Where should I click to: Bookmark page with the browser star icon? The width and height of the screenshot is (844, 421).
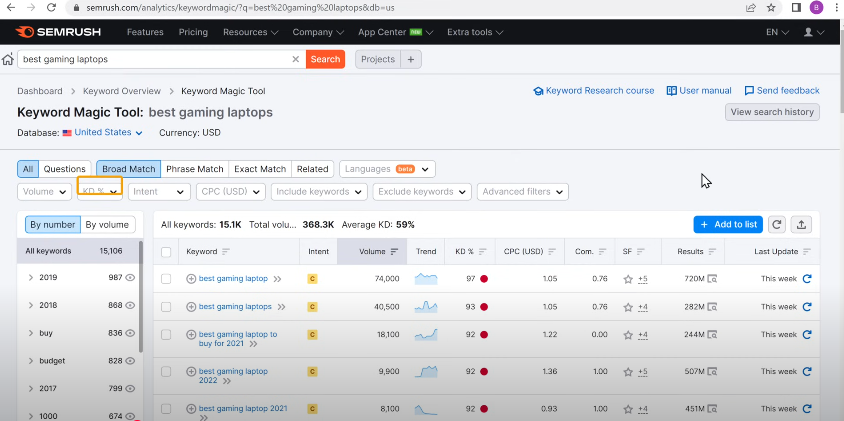(x=771, y=8)
